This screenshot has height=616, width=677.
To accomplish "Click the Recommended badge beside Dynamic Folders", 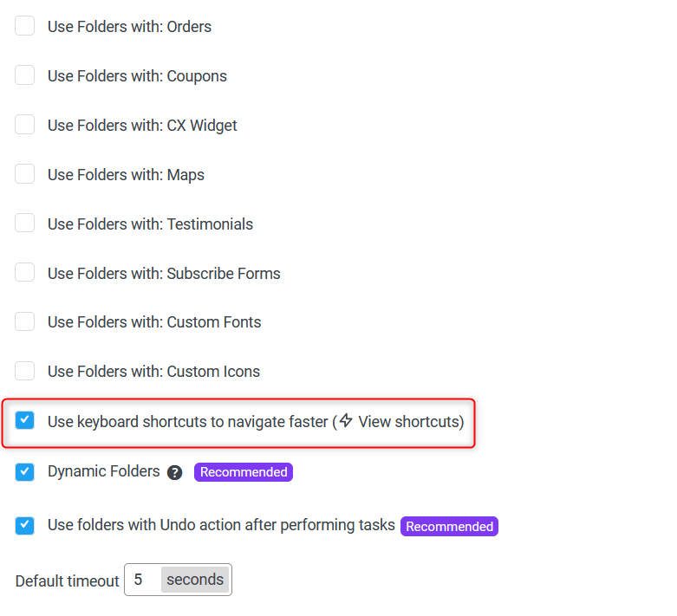I will 244,472.
